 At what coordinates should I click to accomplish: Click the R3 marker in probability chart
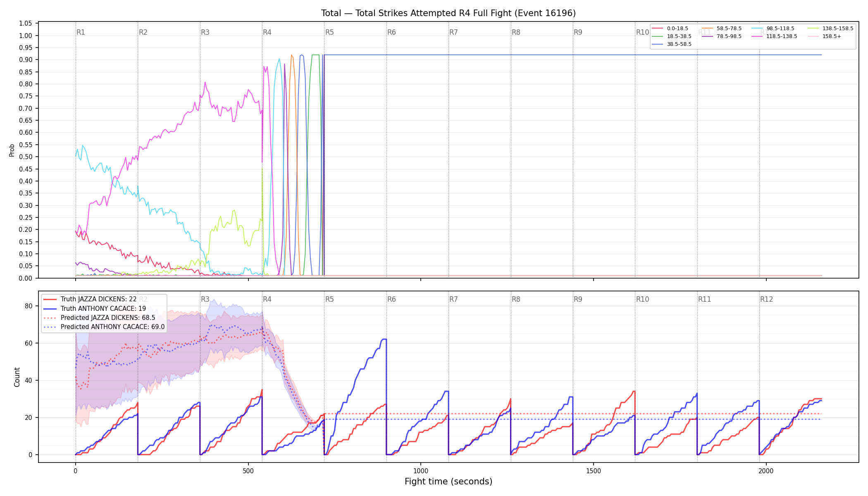[x=205, y=32]
